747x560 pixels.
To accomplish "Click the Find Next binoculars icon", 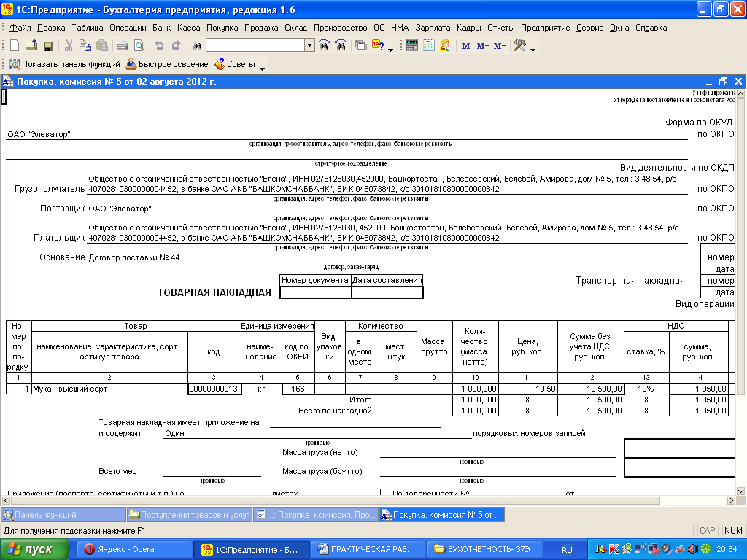I will tap(324, 46).
